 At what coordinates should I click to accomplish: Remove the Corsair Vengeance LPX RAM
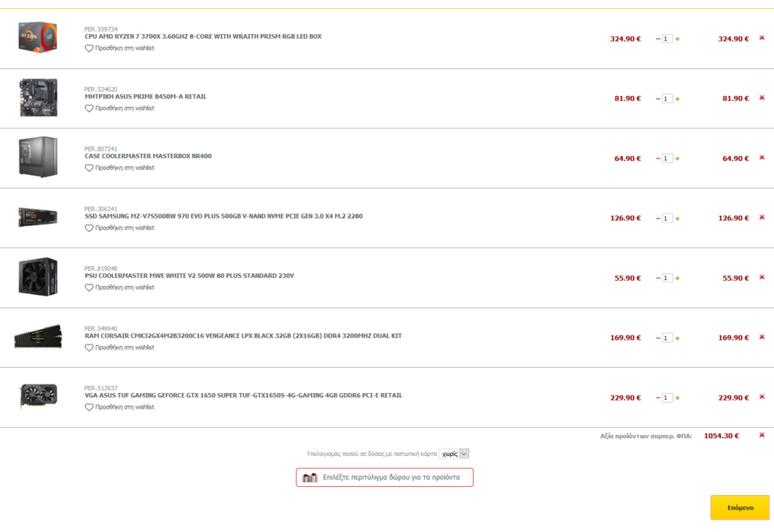(x=761, y=337)
